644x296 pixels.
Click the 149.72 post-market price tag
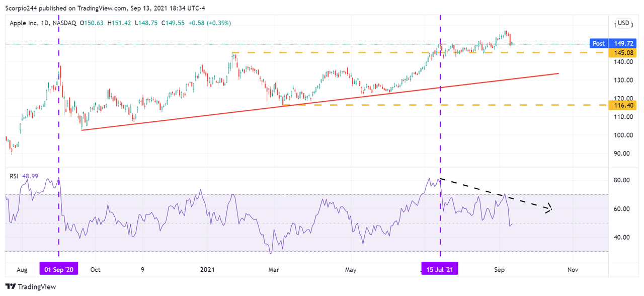[622, 44]
